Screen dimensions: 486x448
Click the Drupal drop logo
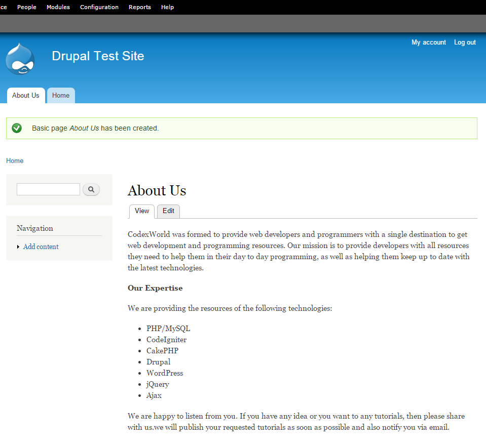pos(20,59)
